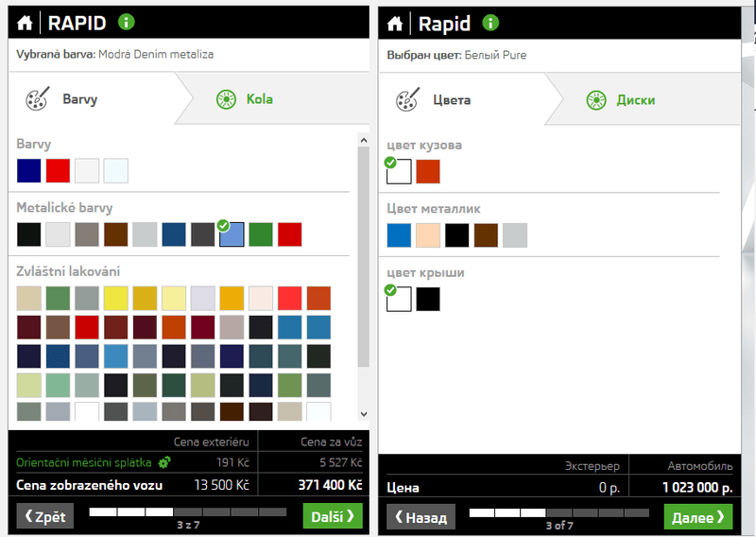756x537 pixels.
Task: Click the Выбран цвет: Белый Pure text
Action: click(456, 55)
